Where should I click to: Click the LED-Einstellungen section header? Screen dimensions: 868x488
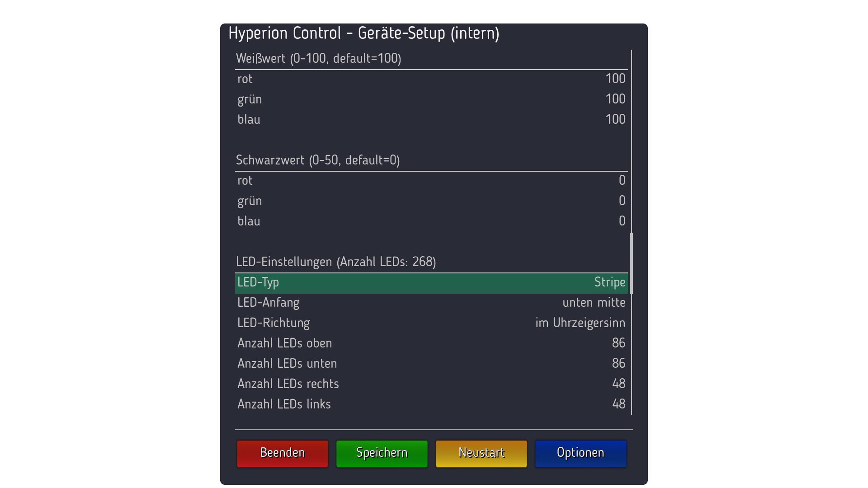(336, 262)
